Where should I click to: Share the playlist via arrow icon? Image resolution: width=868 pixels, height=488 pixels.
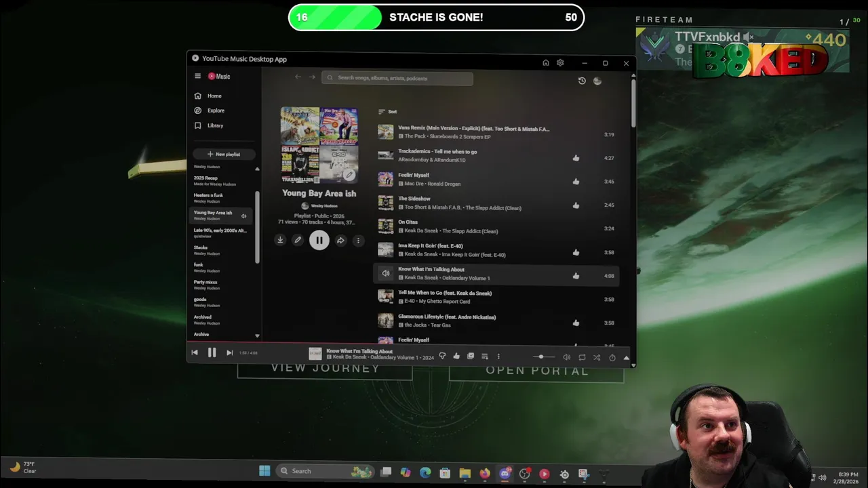pos(340,240)
